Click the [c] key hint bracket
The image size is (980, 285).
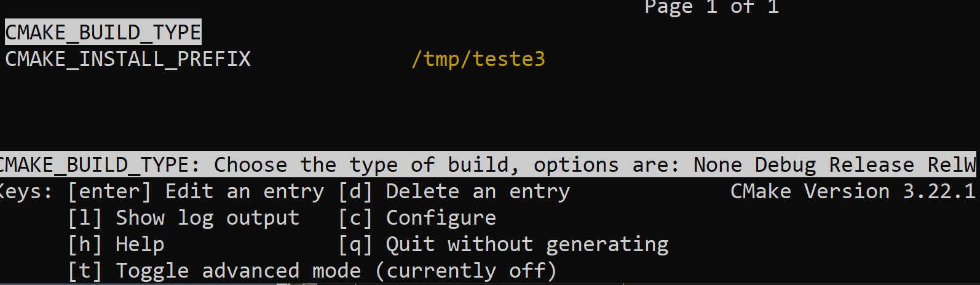click(355, 218)
